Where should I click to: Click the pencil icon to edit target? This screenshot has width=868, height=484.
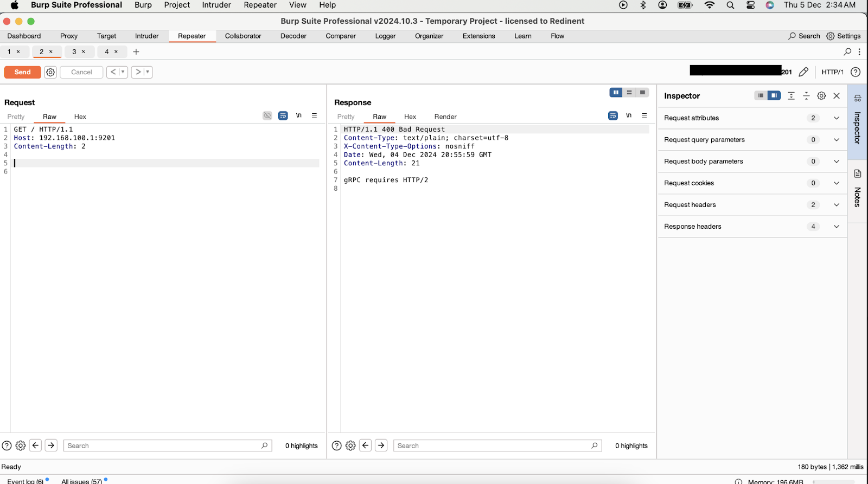(803, 72)
